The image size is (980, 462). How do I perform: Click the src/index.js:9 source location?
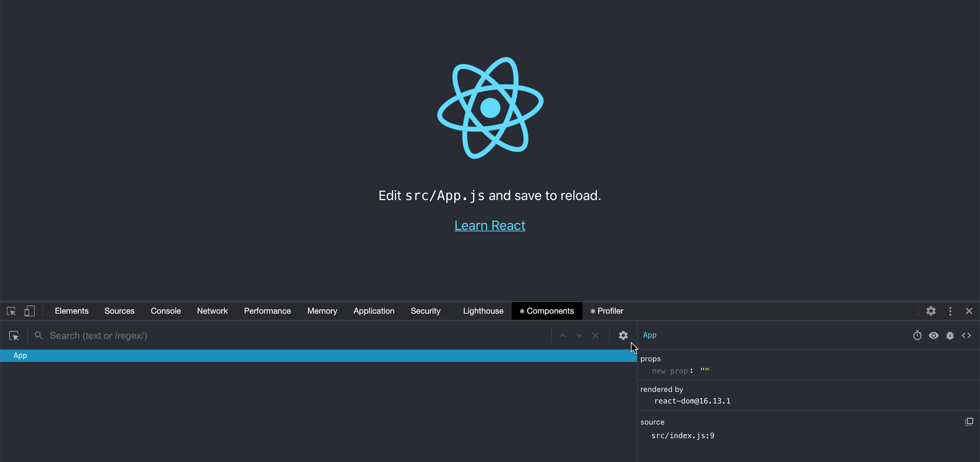coord(683,436)
